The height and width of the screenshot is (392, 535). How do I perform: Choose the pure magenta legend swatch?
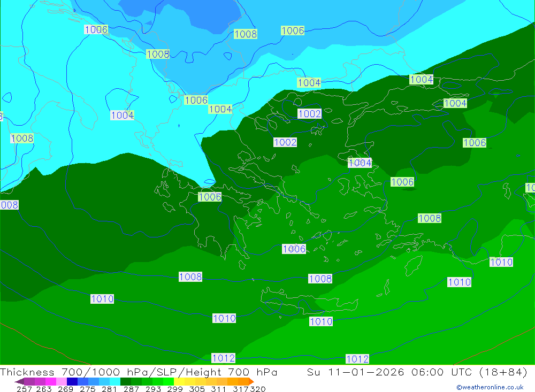pos(50,381)
